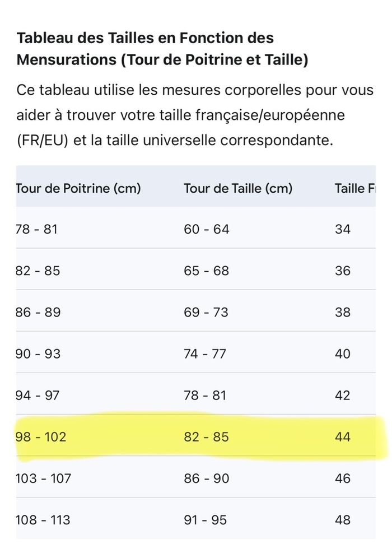Click the Tour de Taille column header

pos(238,188)
